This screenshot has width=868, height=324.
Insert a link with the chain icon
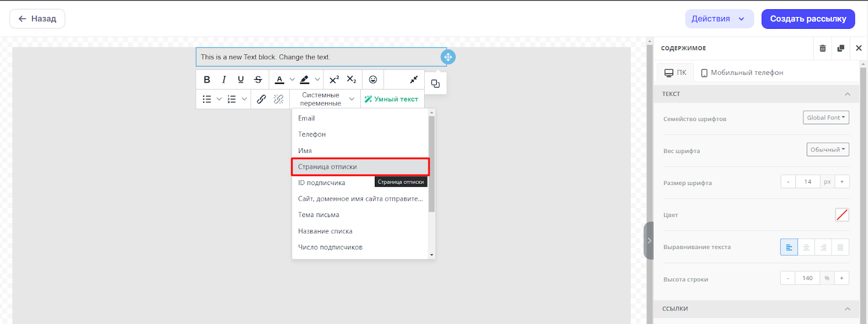[261, 99]
